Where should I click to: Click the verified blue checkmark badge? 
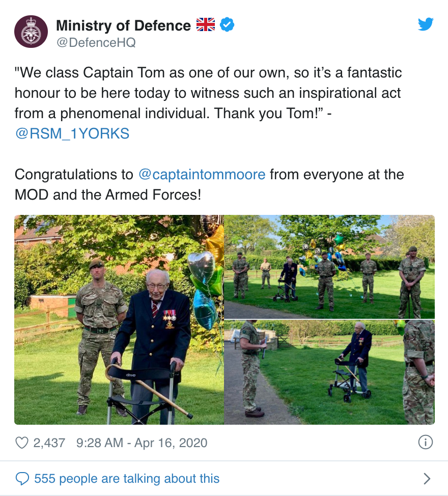(227, 24)
